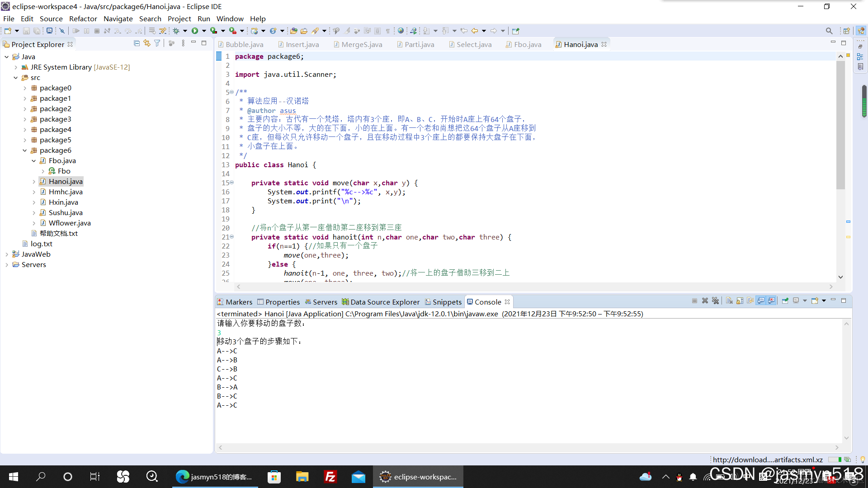The image size is (868, 488).
Task: Close the Hanoi.java editor tab
Action: [604, 44]
